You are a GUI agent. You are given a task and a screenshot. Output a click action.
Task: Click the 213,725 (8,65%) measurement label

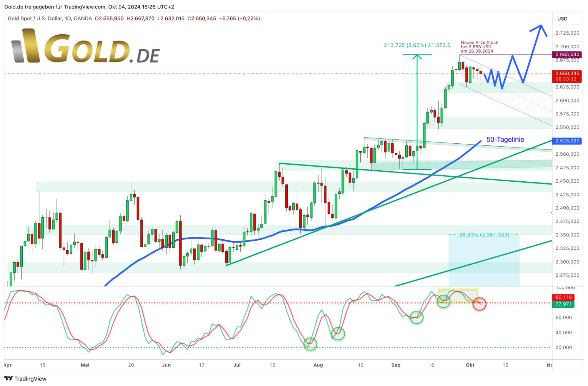click(417, 45)
